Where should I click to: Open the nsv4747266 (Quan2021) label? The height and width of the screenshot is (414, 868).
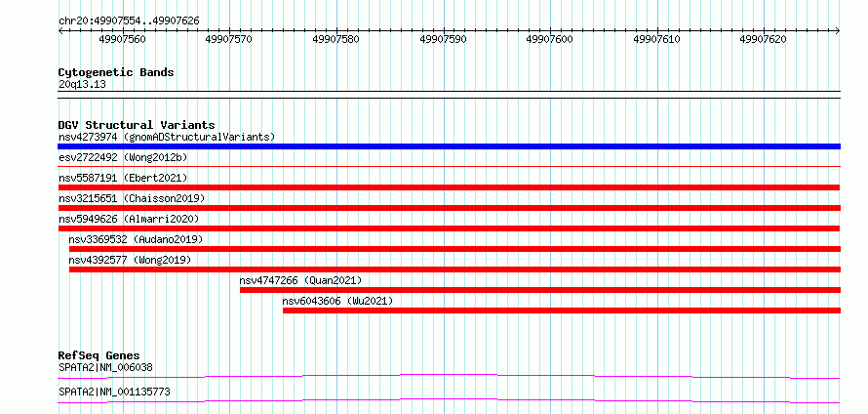pos(300,280)
